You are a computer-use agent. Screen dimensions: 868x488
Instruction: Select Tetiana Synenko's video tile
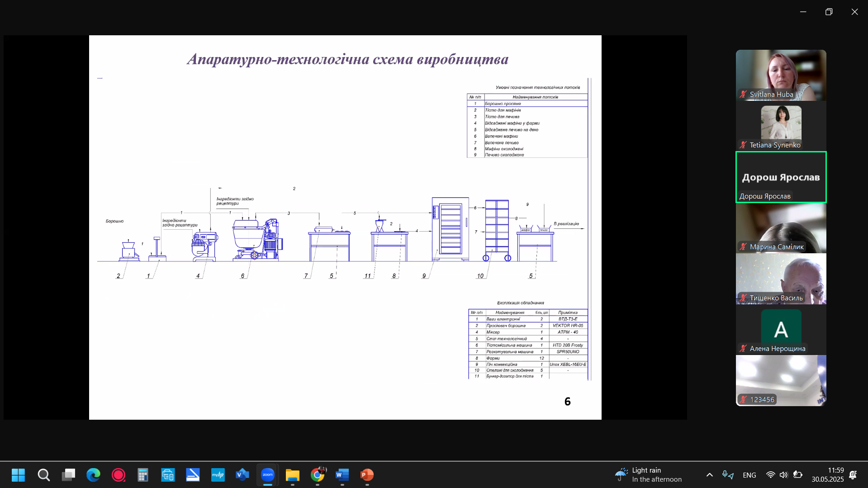tap(781, 126)
